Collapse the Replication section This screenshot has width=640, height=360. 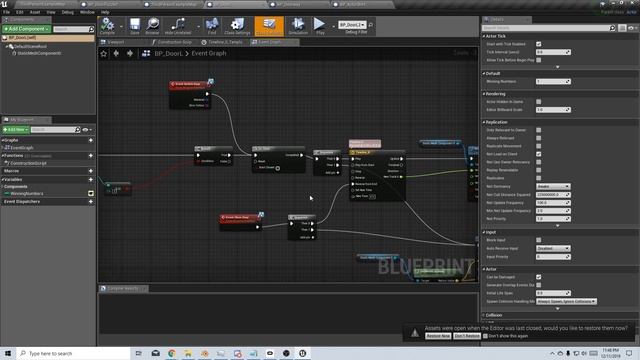(x=484, y=122)
